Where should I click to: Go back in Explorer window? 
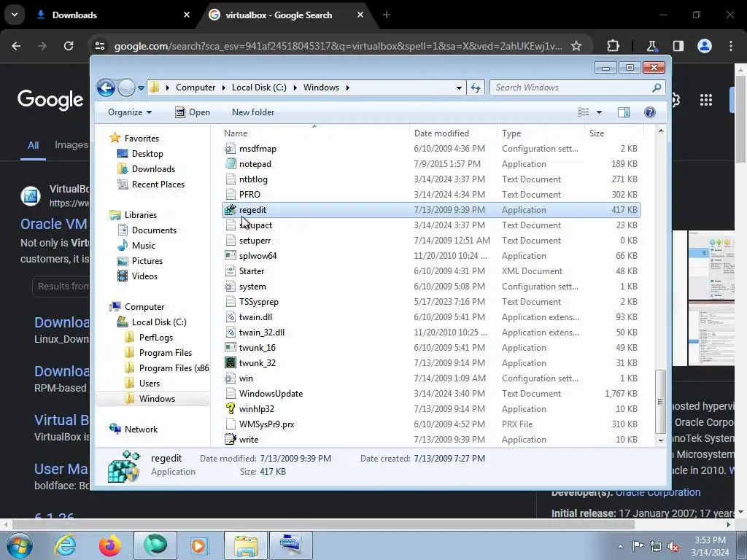(x=106, y=87)
